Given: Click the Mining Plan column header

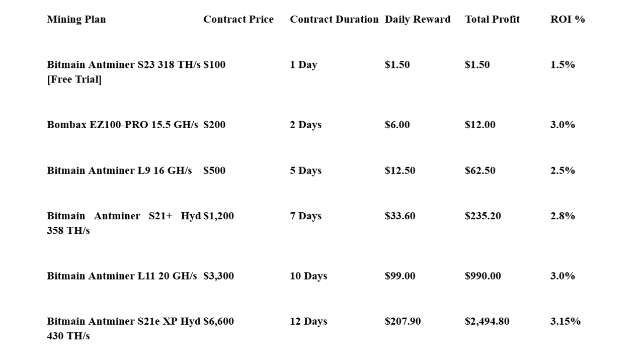Looking at the screenshot, I should coord(76,19).
